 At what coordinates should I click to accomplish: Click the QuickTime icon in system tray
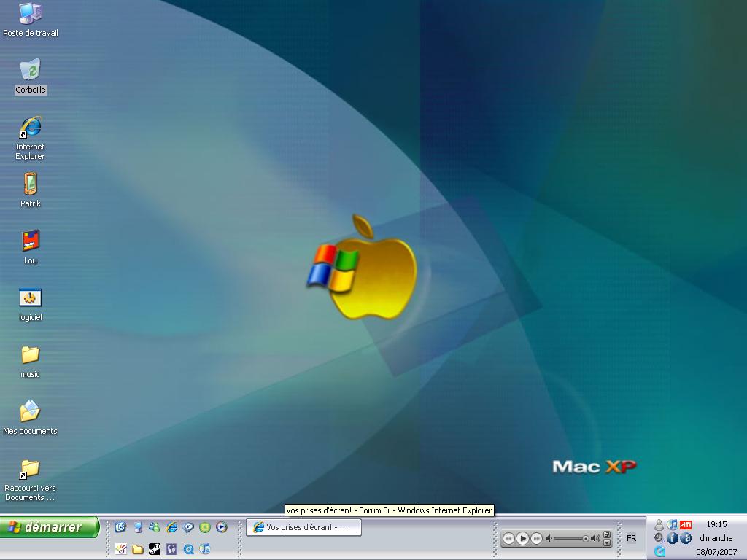[659, 551]
